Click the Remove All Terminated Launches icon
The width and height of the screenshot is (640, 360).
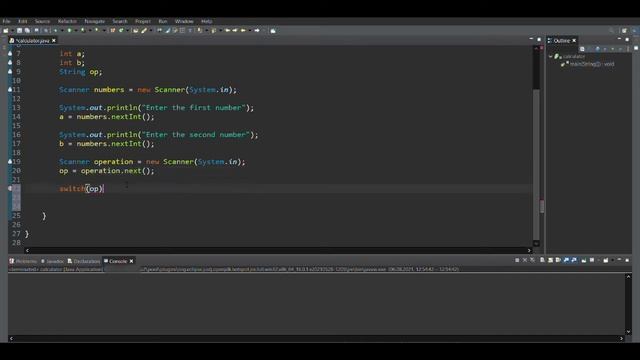click(532, 260)
